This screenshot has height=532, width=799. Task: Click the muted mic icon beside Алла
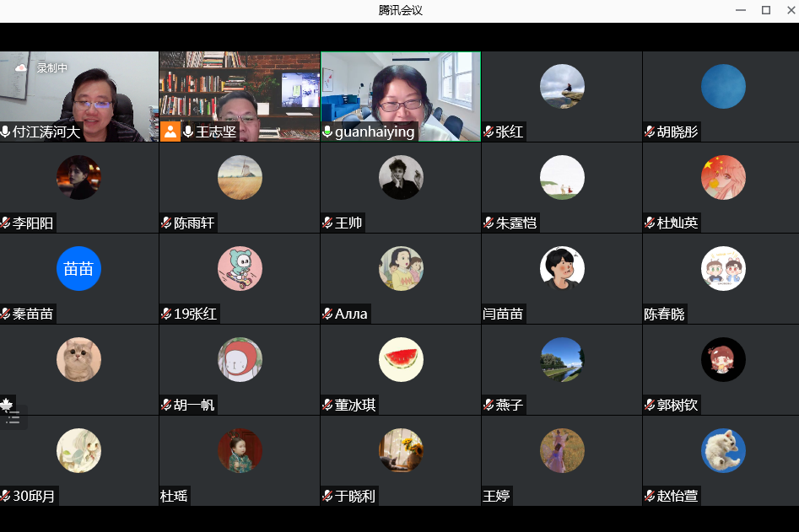click(327, 314)
